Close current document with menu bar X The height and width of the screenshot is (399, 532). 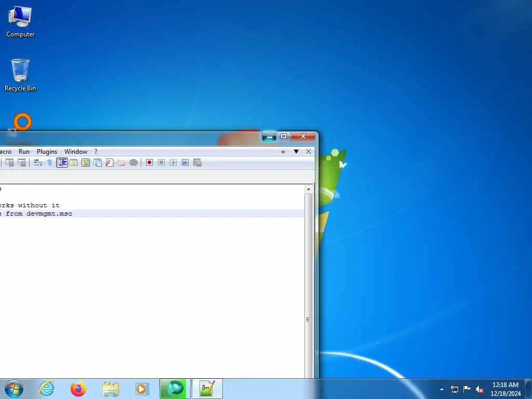(309, 152)
